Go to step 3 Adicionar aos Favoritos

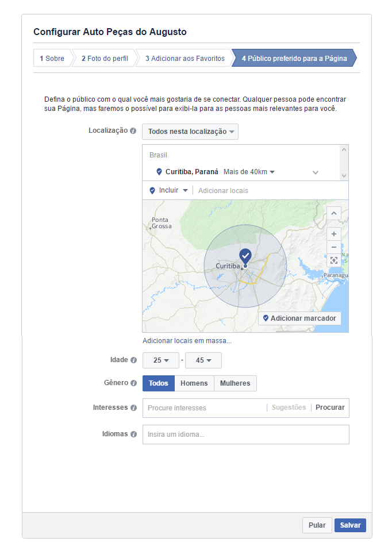point(185,58)
